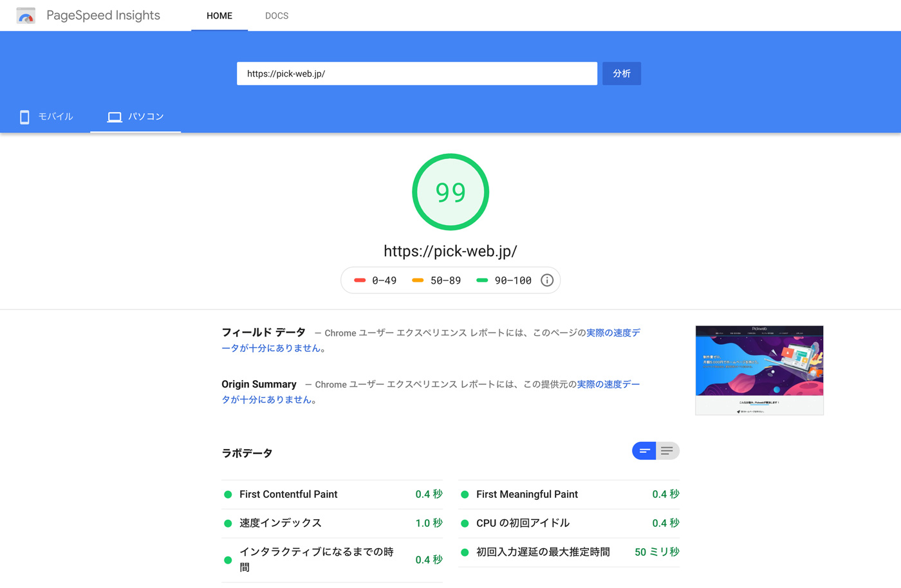Click the https://pick-web.jp/ heading text
Screen dimensions: 901x588
[450, 251]
